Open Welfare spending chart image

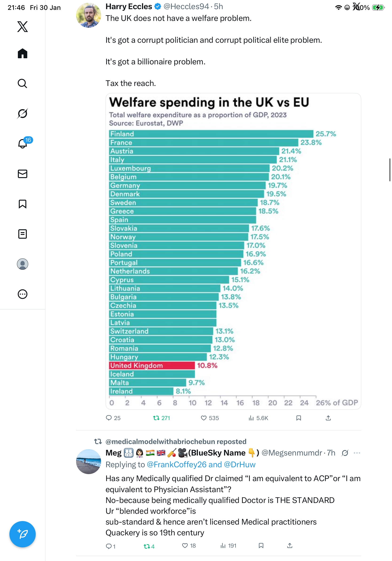pyautogui.click(x=233, y=251)
